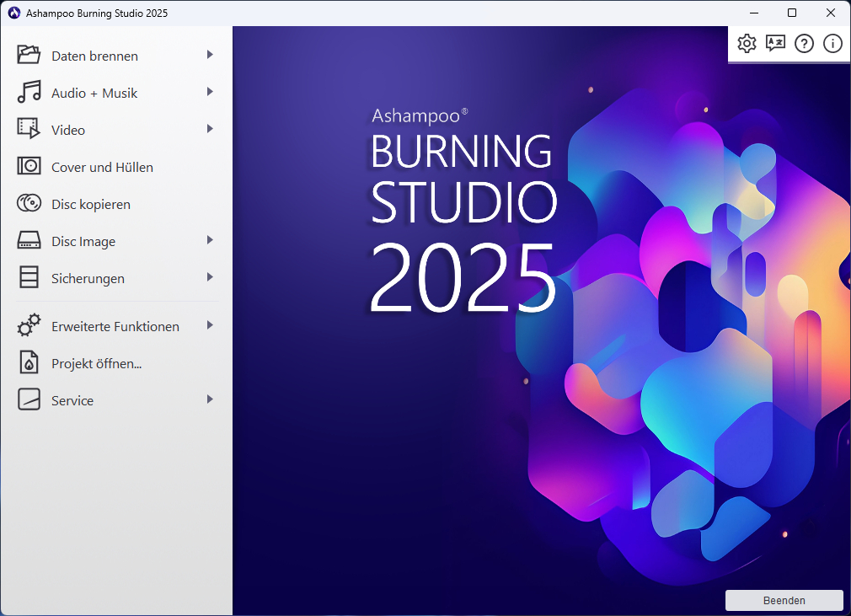Screen dimensions: 851x616
Task: Close the Burning Studio window
Action: (x=831, y=13)
